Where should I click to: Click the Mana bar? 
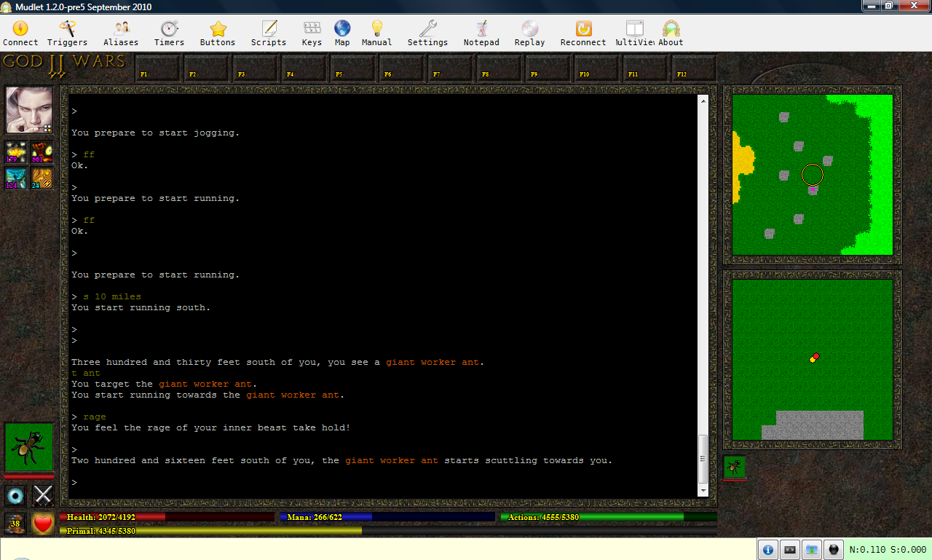pos(388,517)
